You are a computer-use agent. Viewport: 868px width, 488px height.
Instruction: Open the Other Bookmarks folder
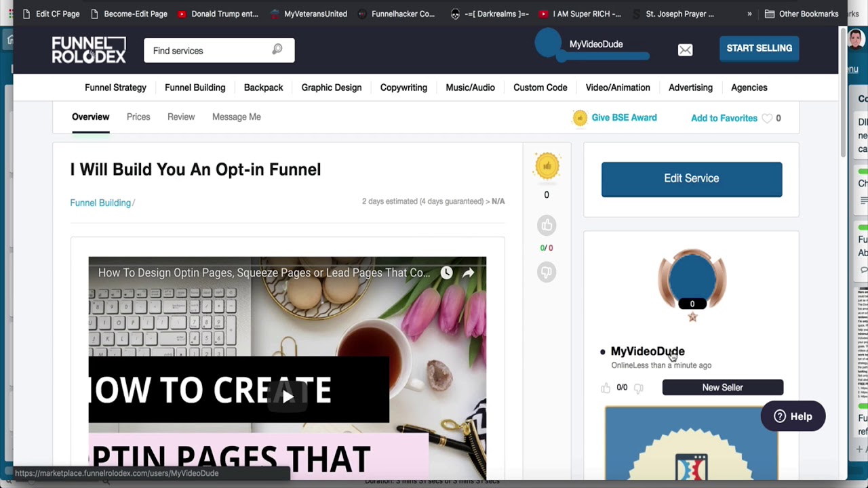(x=802, y=14)
